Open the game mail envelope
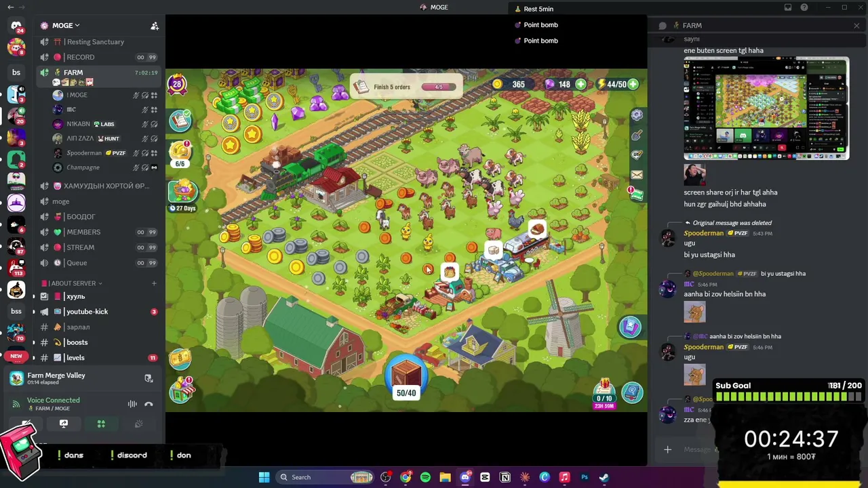 click(x=637, y=175)
